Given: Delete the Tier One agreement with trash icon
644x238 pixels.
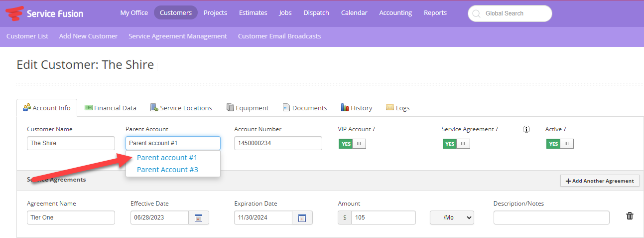Looking at the screenshot, I should (x=630, y=216).
